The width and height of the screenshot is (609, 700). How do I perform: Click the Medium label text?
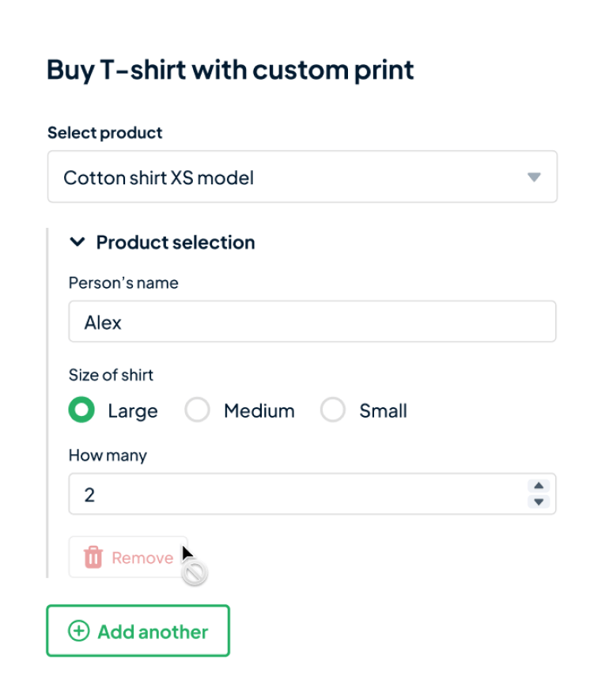(259, 411)
